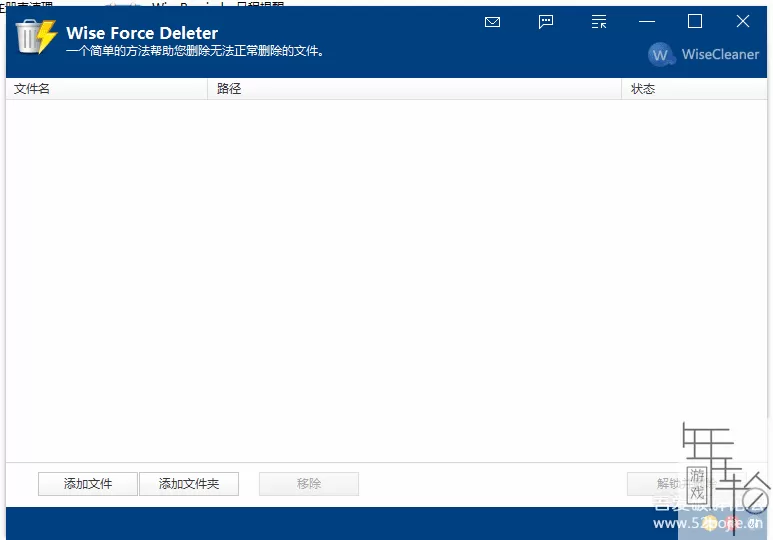Screen dimensions: 773x540
Task: Click the trash can lightning app logo
Action: point(36,36)
